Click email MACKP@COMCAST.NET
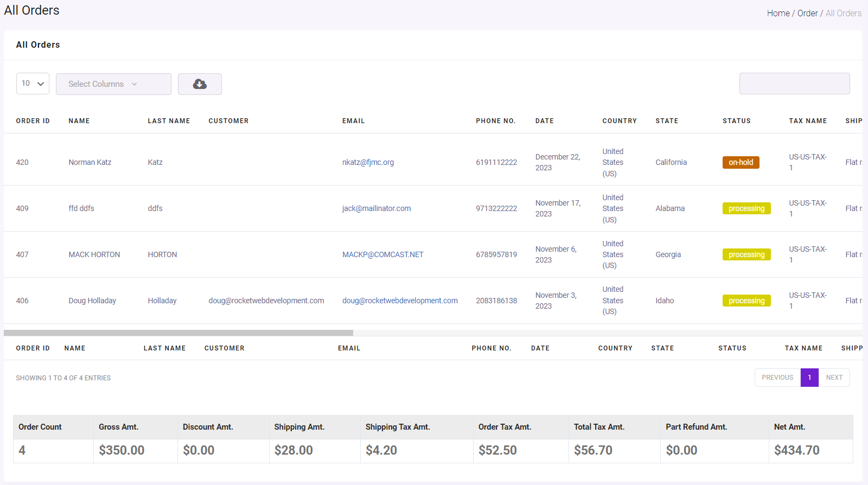The height and width of the screenshot is (485, 868). 382,254
